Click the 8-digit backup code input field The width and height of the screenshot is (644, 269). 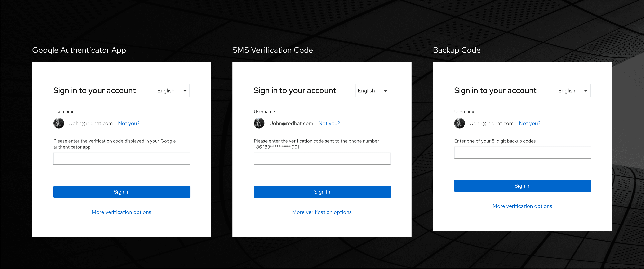(522, 152)
